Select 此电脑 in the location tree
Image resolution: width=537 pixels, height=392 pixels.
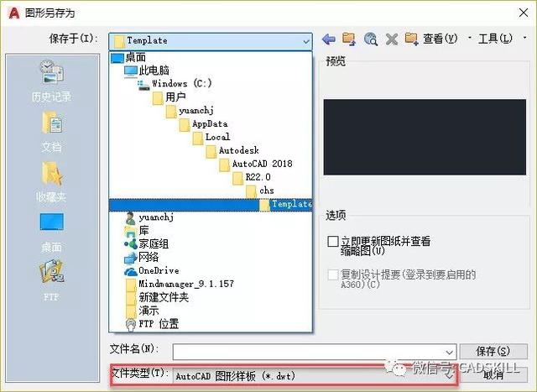click(x=147, y=71)
